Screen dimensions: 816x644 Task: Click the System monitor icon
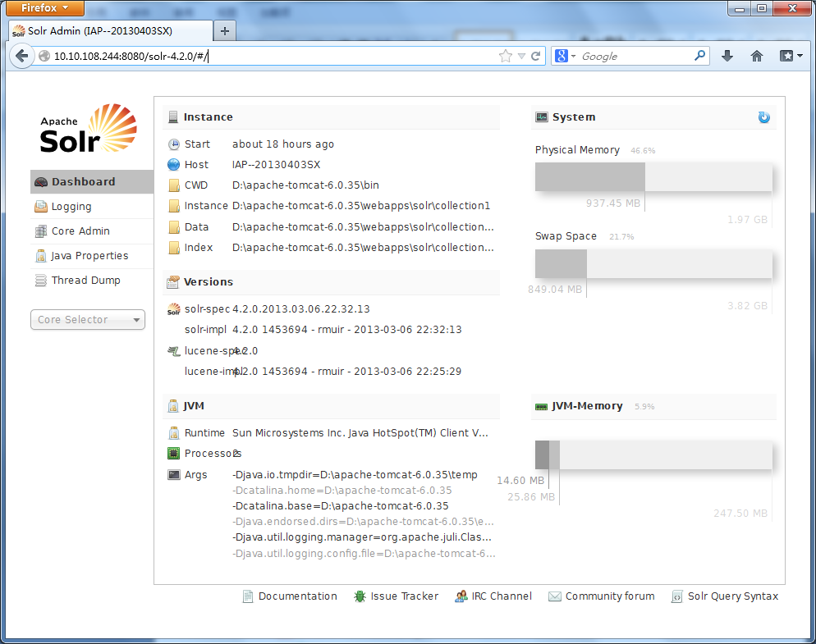[542, 117]
